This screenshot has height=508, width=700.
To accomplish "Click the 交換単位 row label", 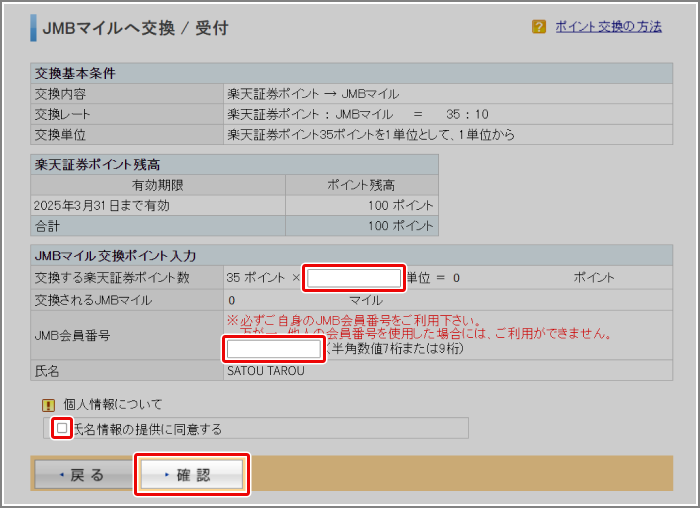I will [x=60, y=135].
